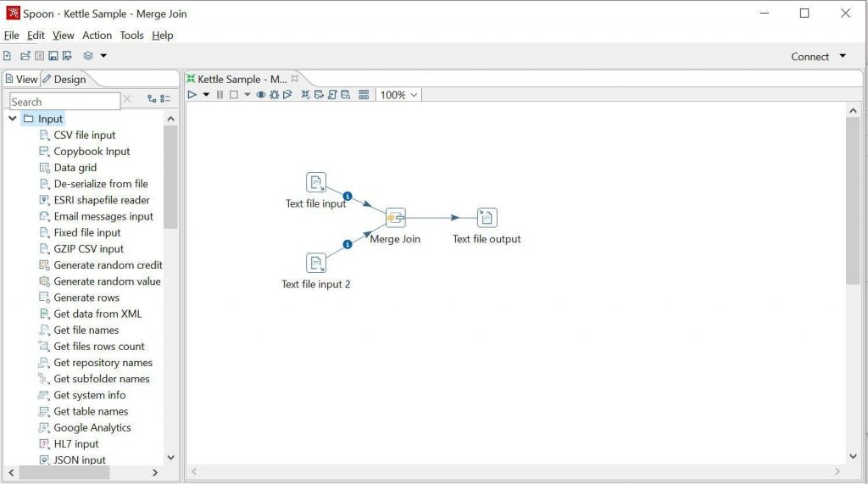Open the perspectives dropdown arrow

[103, 55]
